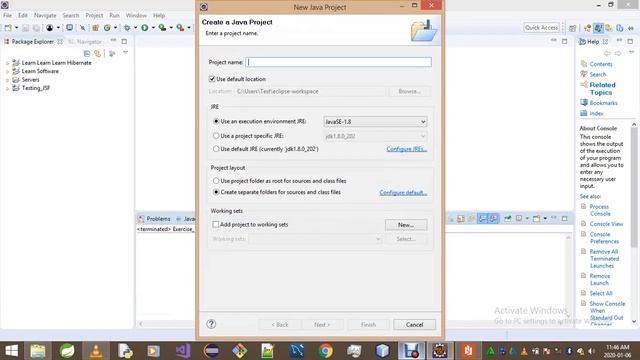Open the Related Topics link in Help
Viewport: 640px width, 360px height.
(602, 89)
